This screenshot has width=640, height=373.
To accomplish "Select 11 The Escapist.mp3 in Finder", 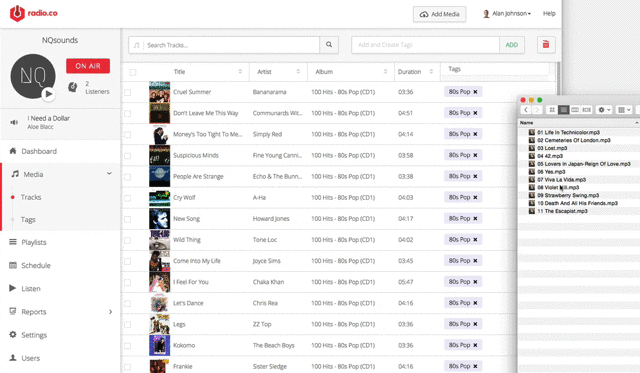I will (x=562, y=211).
